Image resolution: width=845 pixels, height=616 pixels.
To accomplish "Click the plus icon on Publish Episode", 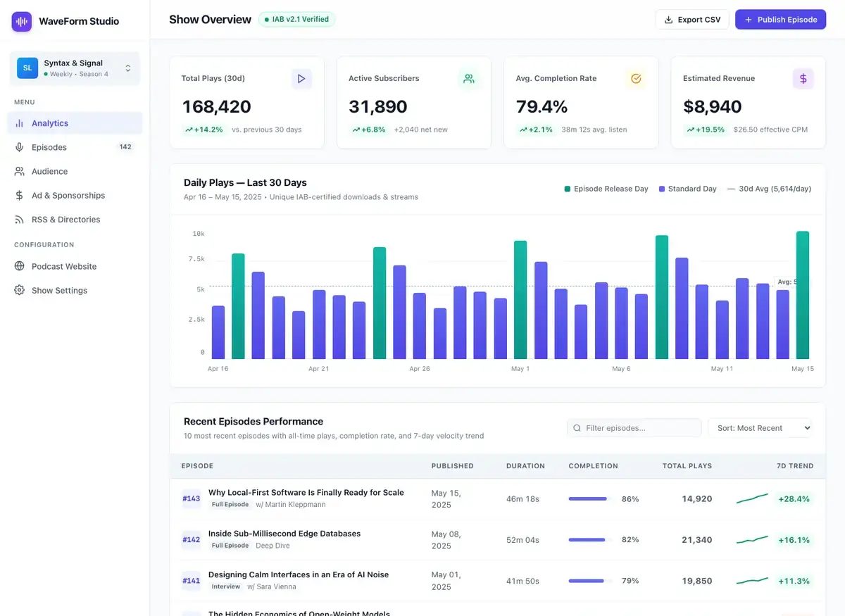I will click(x=749, y=20).
